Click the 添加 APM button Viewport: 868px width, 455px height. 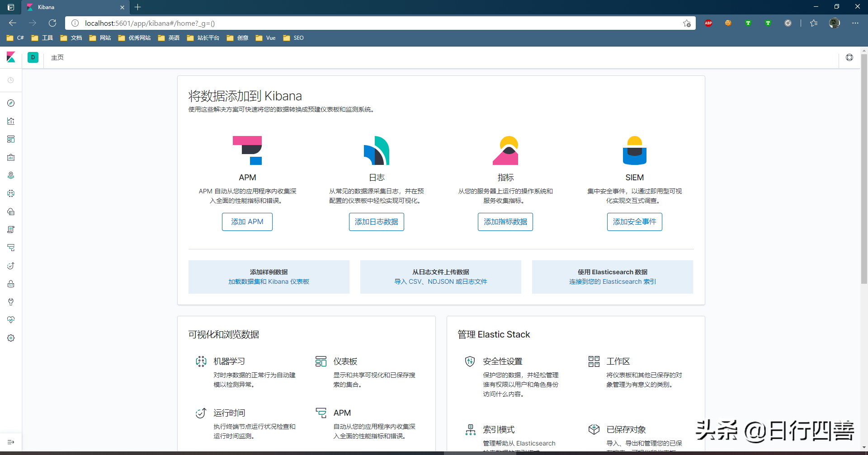click(247, 222)
